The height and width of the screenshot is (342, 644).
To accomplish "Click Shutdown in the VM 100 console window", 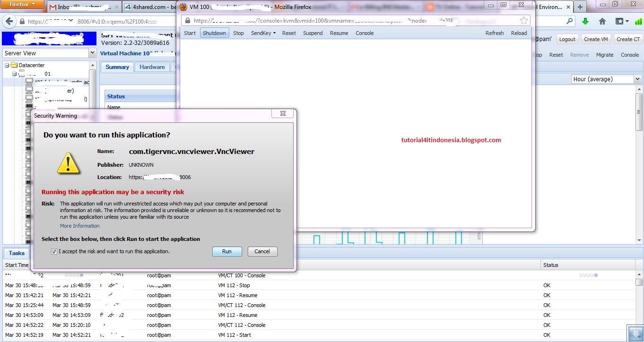I will tap(215, 33).
